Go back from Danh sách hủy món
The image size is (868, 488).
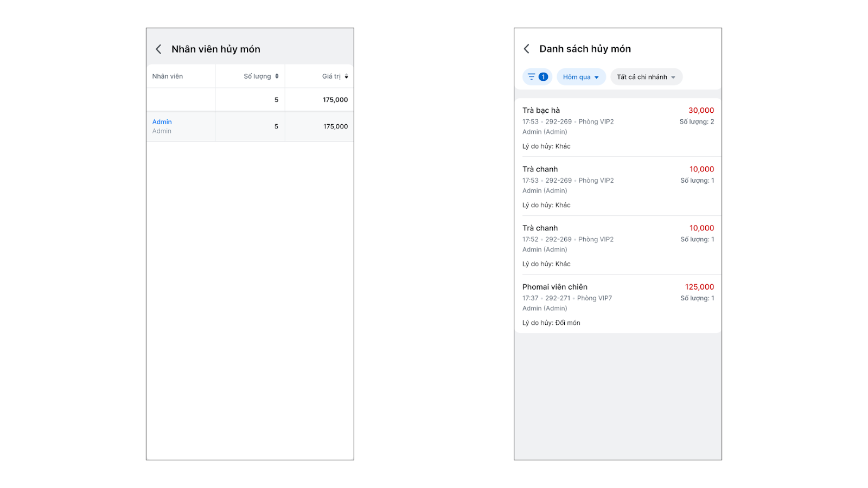[x=526, y=49]
